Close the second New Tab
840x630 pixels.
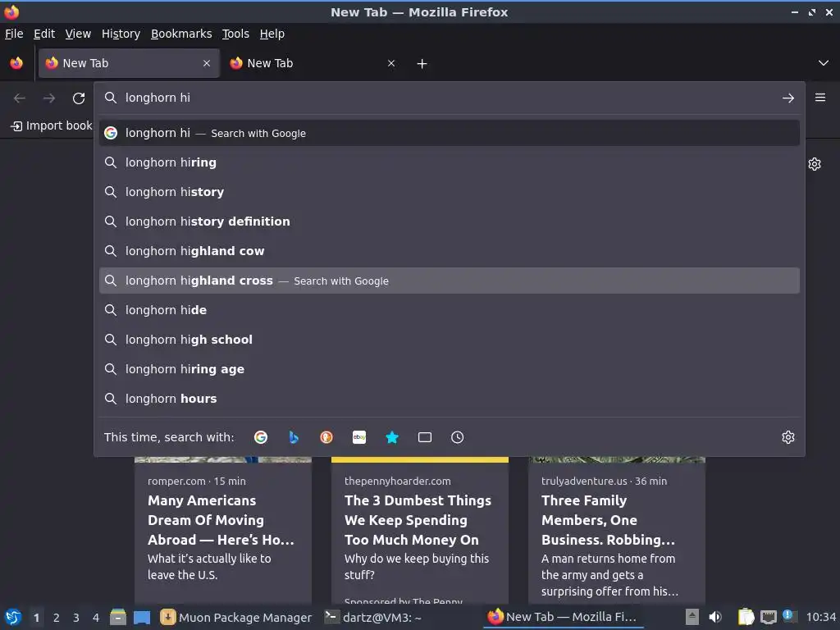[x=391, y=63]
